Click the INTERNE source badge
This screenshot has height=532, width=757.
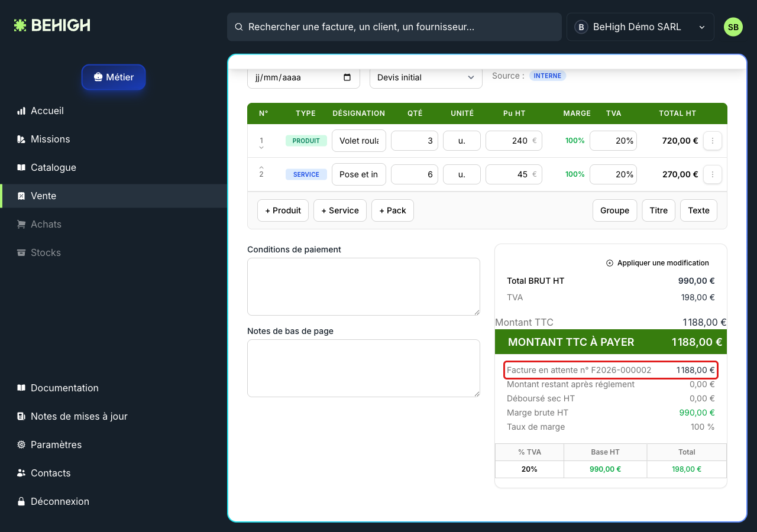point(548,76)
